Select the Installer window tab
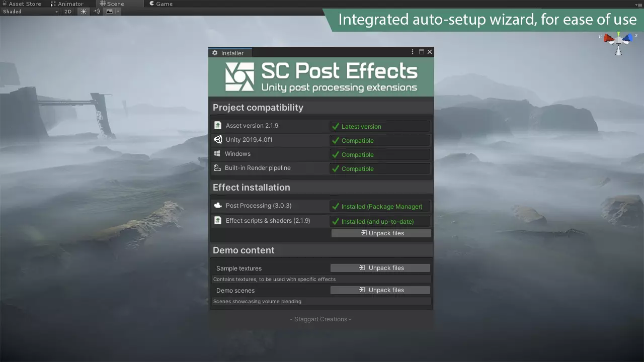 click(230, 53)
